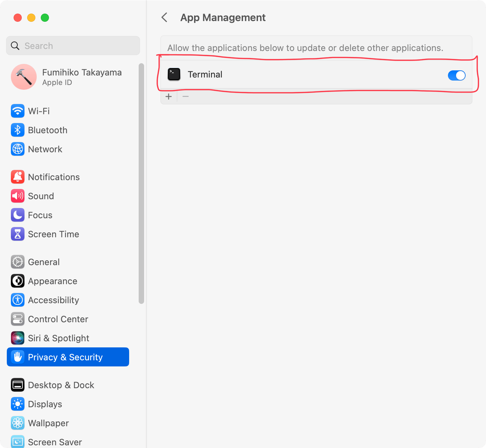The width and height of the screenshot is (486, 448).
Task: Click the magnifying glass search icon
Action: [x=15, y=46]
